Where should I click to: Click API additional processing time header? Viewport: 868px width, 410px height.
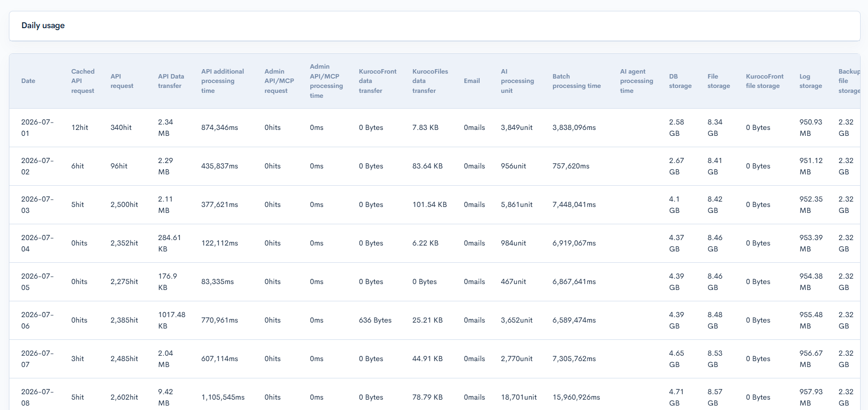[x=222, y=81]
